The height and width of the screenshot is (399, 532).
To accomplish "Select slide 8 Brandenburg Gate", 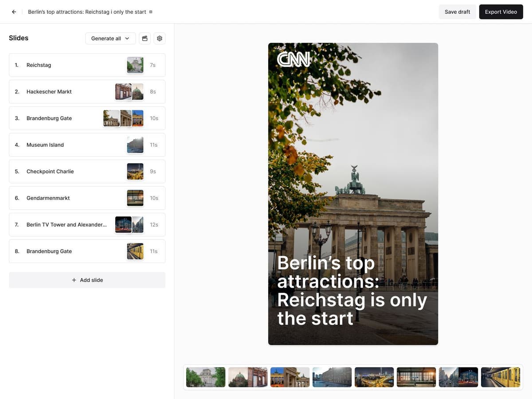I will tap(87, 251).
